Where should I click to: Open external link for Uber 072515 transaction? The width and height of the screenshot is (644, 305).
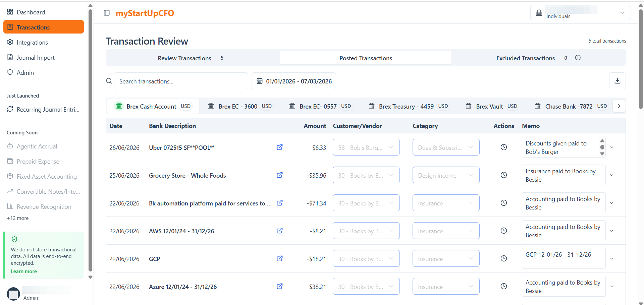279,147
